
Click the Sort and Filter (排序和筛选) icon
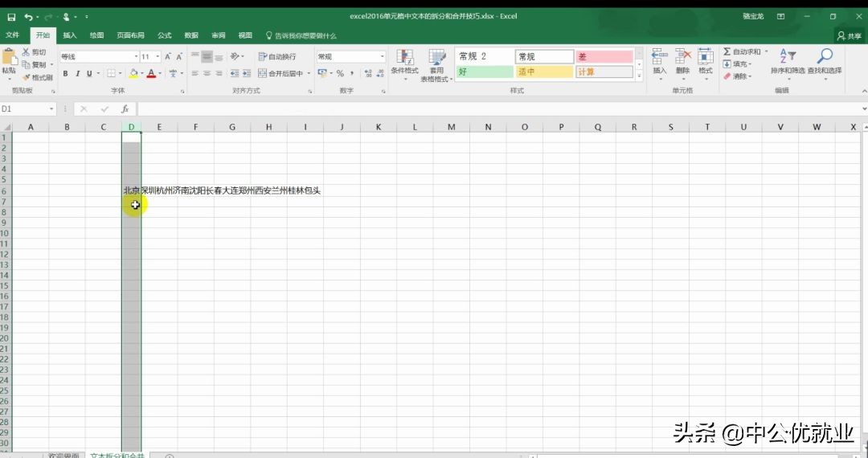[787, 58]
